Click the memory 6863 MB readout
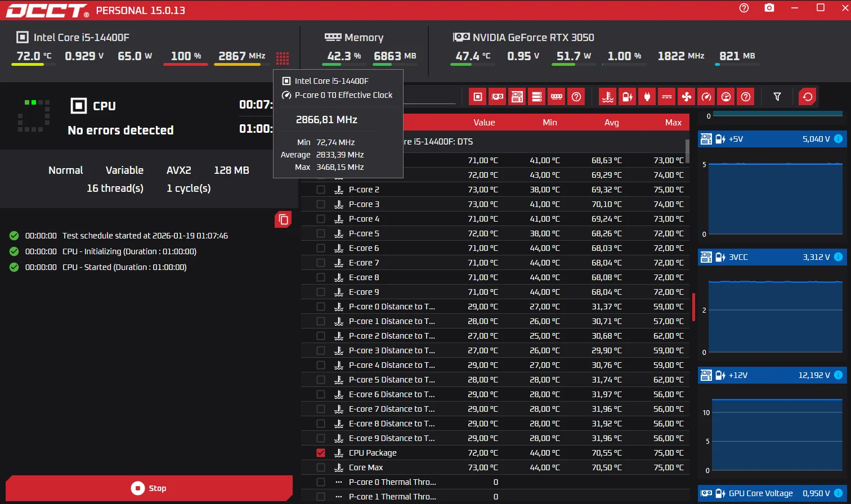The width and height of the screenshot is (851, 504). 395,56
